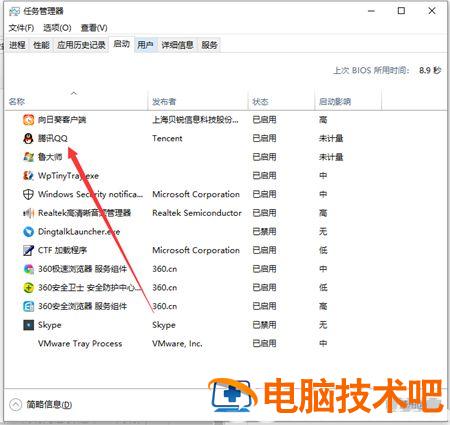Image resolution: width=450 pixels, height=425 pixels.
Task: Click the 已启用 status of 腾讯QQ
Action: [264, 138]
